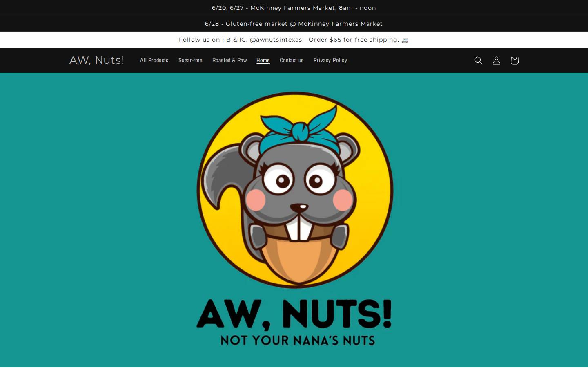Click the 6/28 Gluten-free market announcement
Viewport: 588px width, 368px height.
pyautogui.click(x=294, y=24)
